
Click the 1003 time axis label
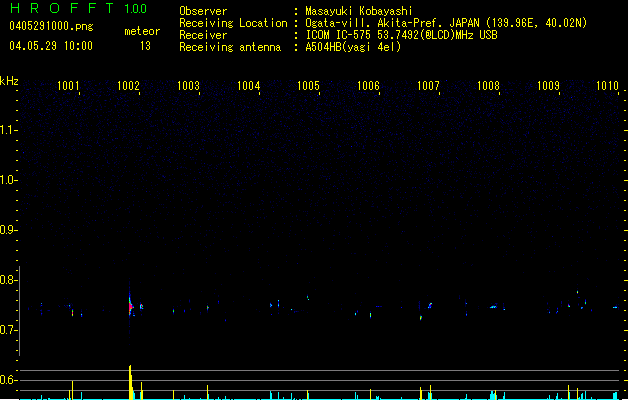pos(188,85)
